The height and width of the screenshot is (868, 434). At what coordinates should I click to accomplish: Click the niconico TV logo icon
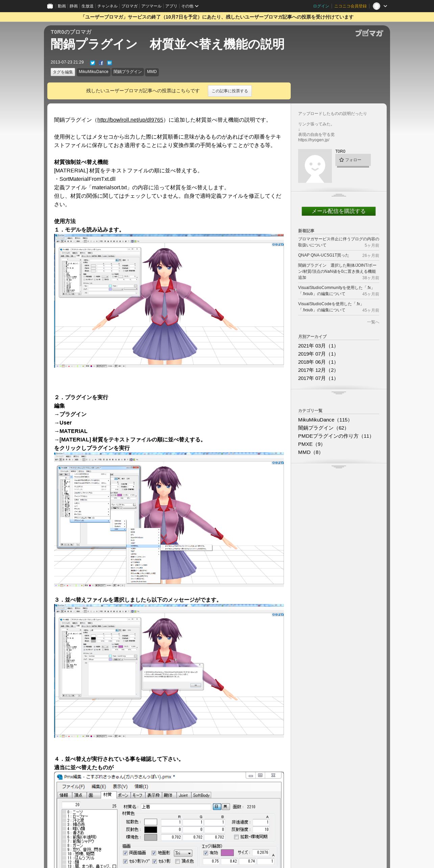[50, 6]
